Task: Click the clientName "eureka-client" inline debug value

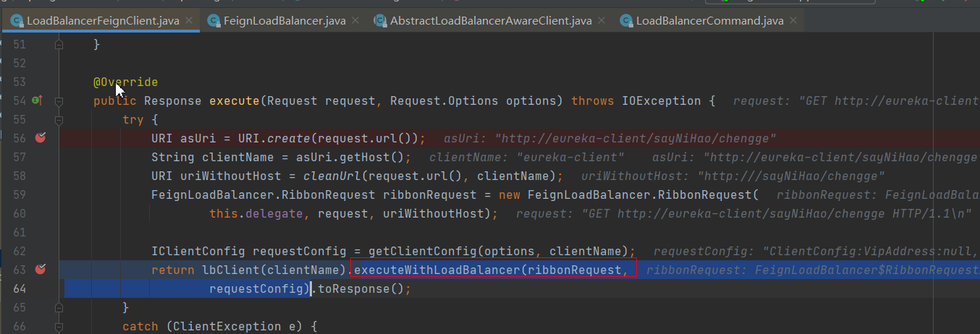Action: tap(527, 157)
